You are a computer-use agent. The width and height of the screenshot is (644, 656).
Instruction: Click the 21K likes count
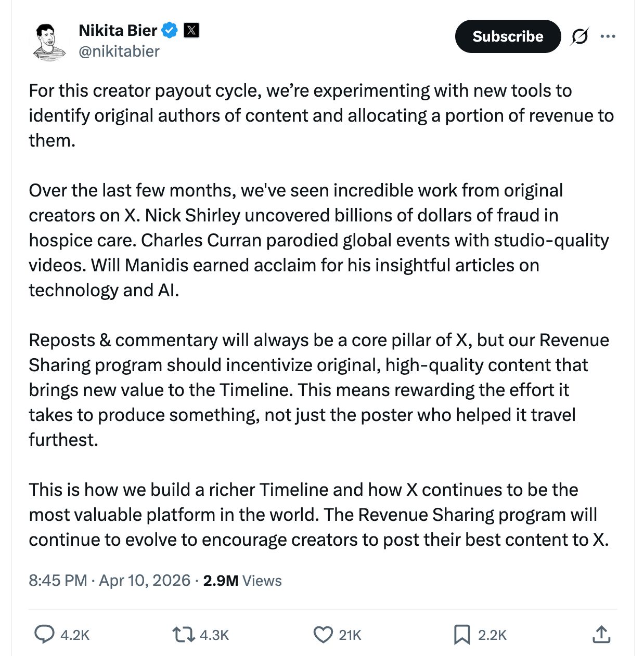point(350,635)
